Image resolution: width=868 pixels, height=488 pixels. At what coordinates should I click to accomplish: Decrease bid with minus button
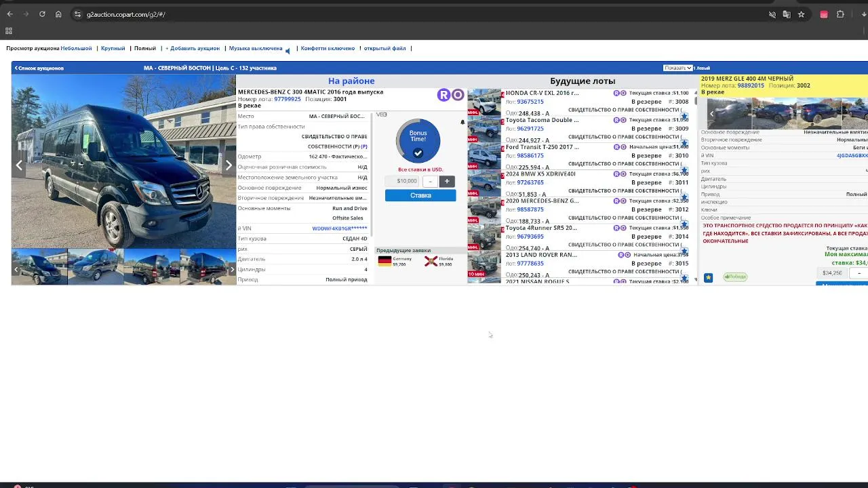click(x=430, y=181)
